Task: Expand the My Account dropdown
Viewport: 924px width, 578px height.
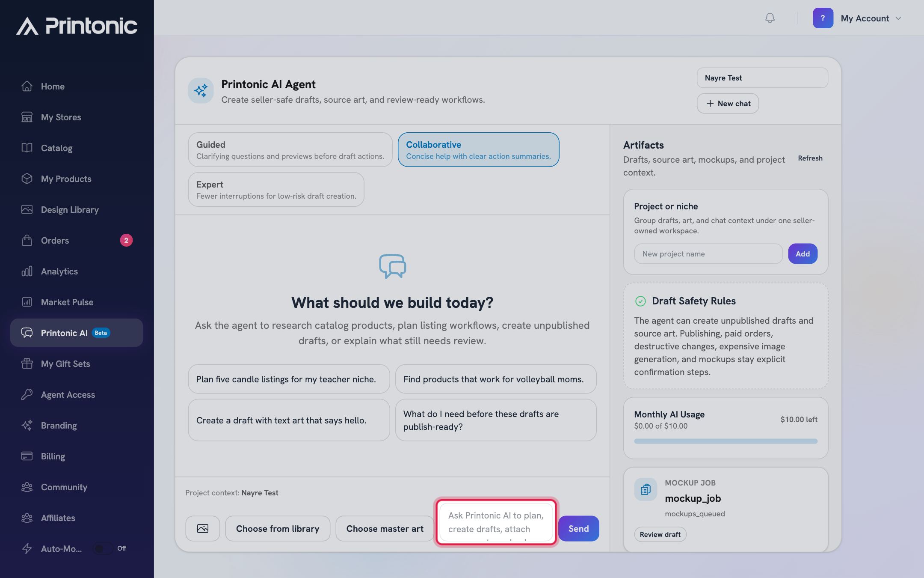Action: (858, 18)
